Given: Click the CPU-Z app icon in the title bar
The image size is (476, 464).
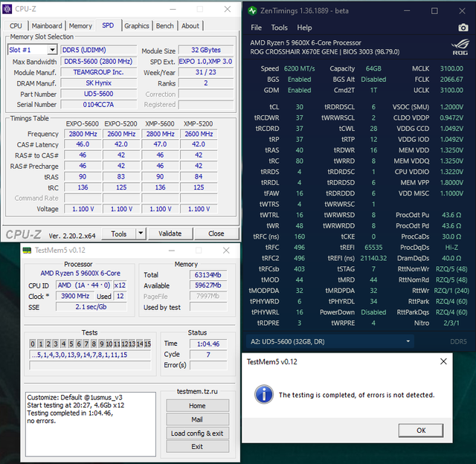Looking at the screenshot, I should click(7, 9).
